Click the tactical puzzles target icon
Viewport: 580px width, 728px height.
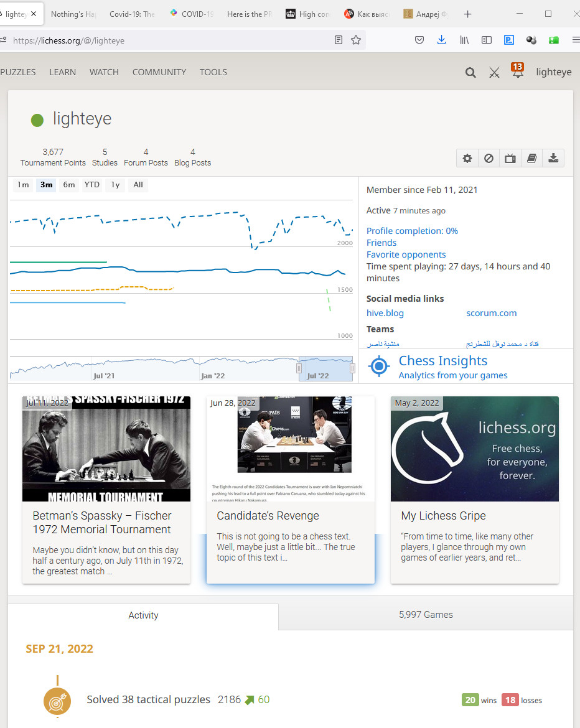tap(57, 701)
